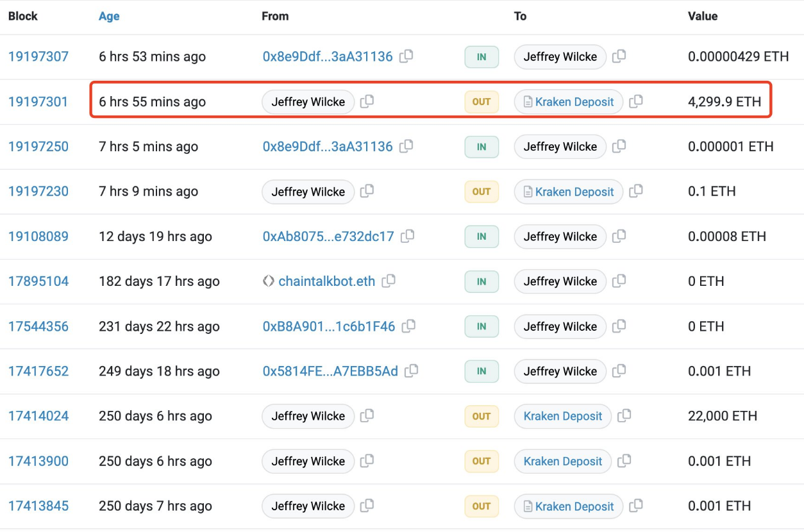Click the IN badge in block 19108089 row

pos(482,237)
